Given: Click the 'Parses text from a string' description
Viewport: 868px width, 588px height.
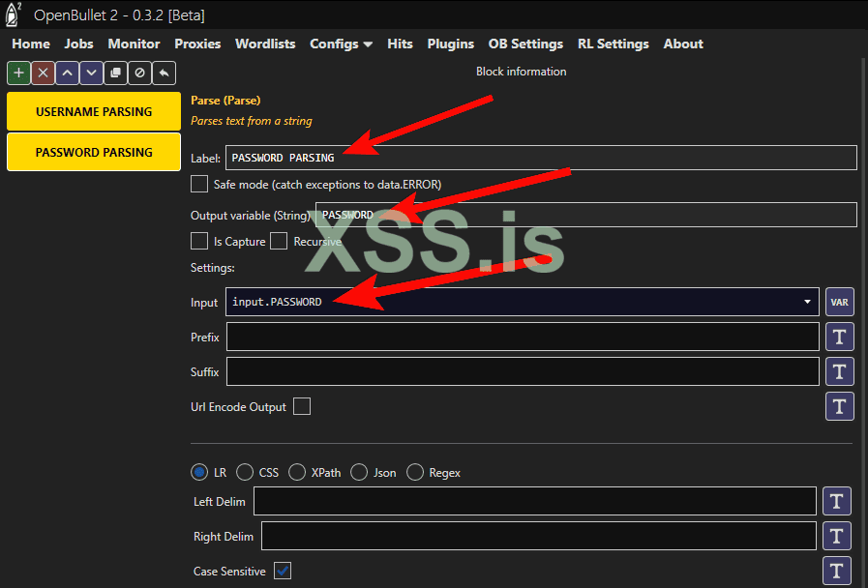Looking at the screenshot, I should click(252, 121).
